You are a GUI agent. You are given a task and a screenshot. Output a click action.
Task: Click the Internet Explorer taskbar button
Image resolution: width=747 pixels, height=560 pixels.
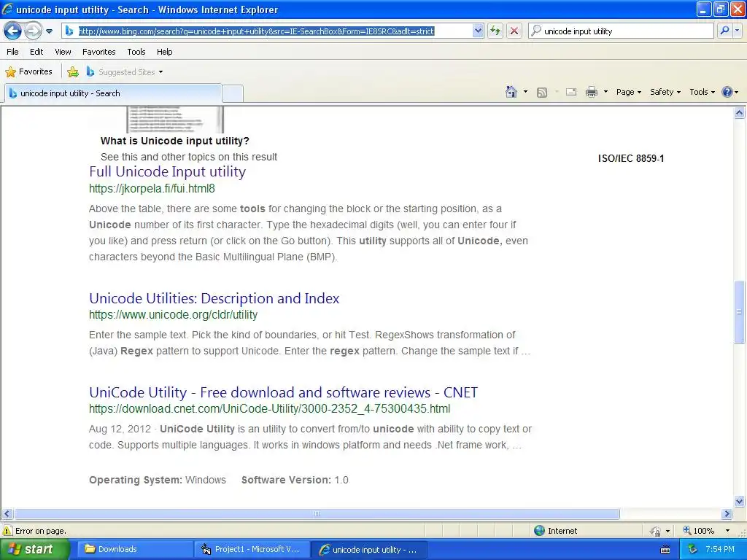click(368, 549)
